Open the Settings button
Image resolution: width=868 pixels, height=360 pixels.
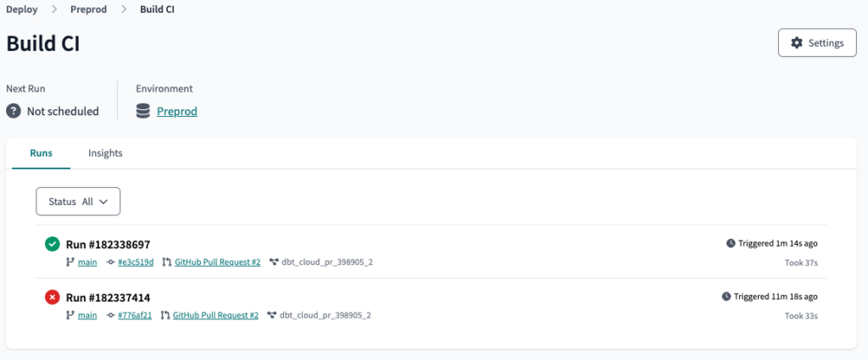point(816,43)
